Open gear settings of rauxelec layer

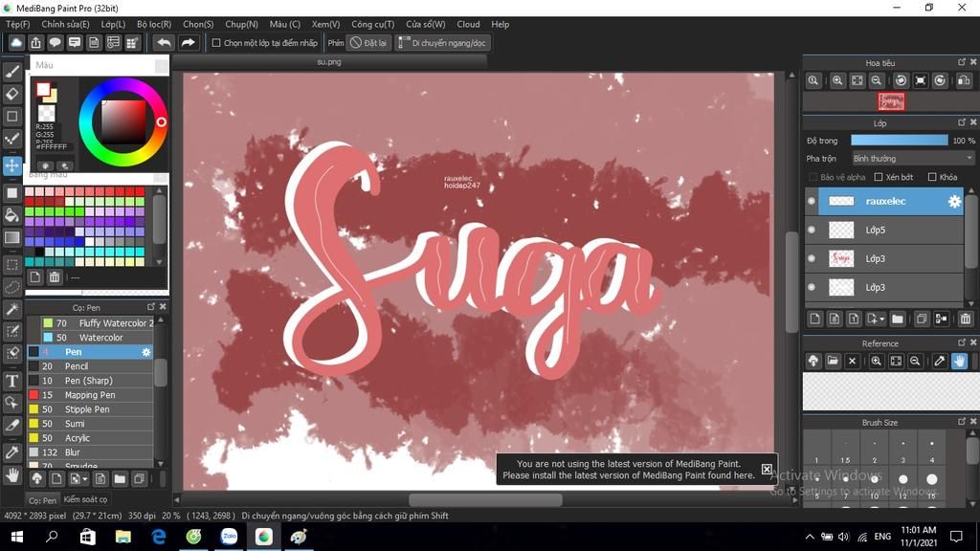954,201
